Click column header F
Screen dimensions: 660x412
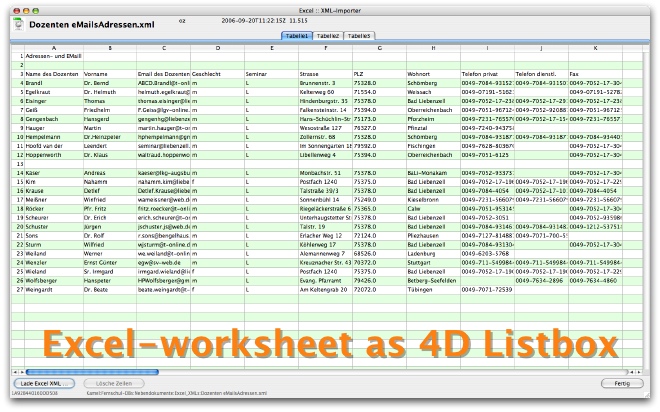click(325, 48)
